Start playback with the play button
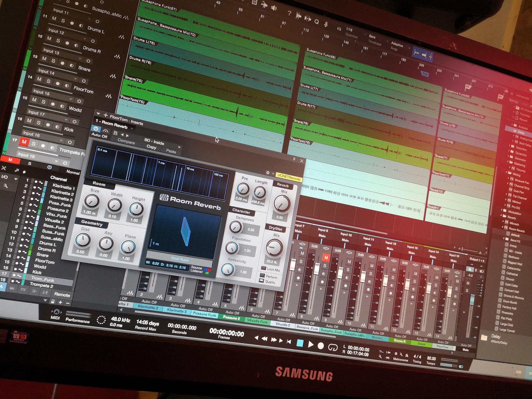The image size is (532, 399). [x=311, y=344]
